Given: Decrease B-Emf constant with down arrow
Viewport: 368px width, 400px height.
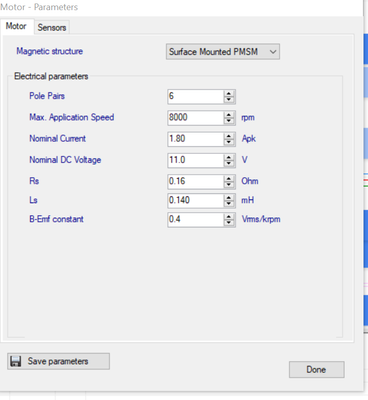Looking at the screenshot, I should point(229,223).
